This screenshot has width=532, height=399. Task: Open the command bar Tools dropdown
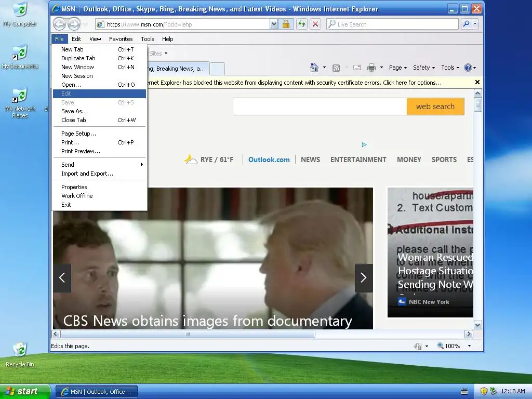tap(450, 68)
